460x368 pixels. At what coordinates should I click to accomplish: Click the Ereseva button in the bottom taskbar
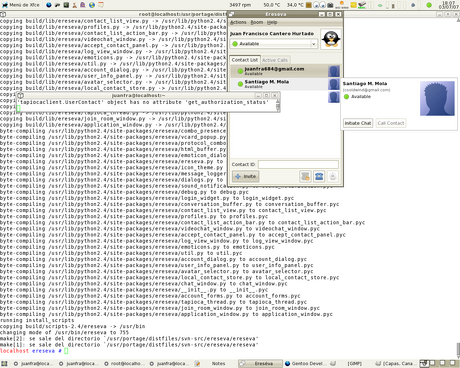(x=260, y=363)
